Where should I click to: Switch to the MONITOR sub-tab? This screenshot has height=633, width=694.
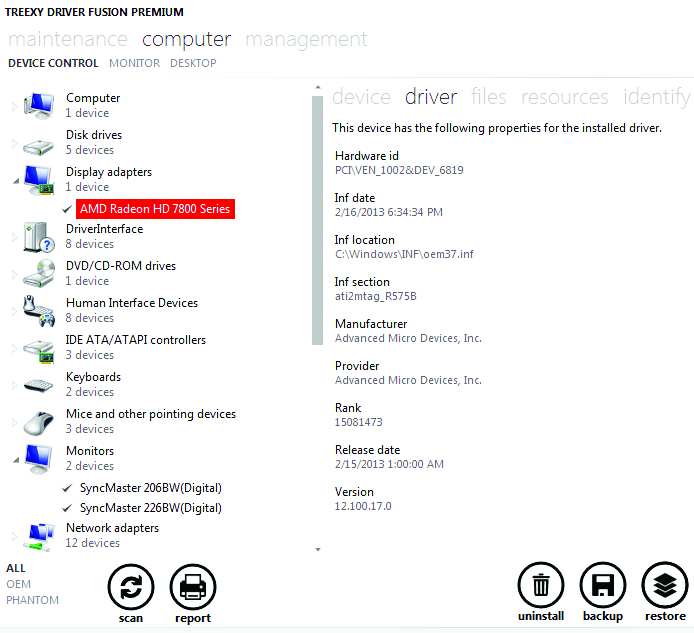pyautogui.click(x=134, y=63)
